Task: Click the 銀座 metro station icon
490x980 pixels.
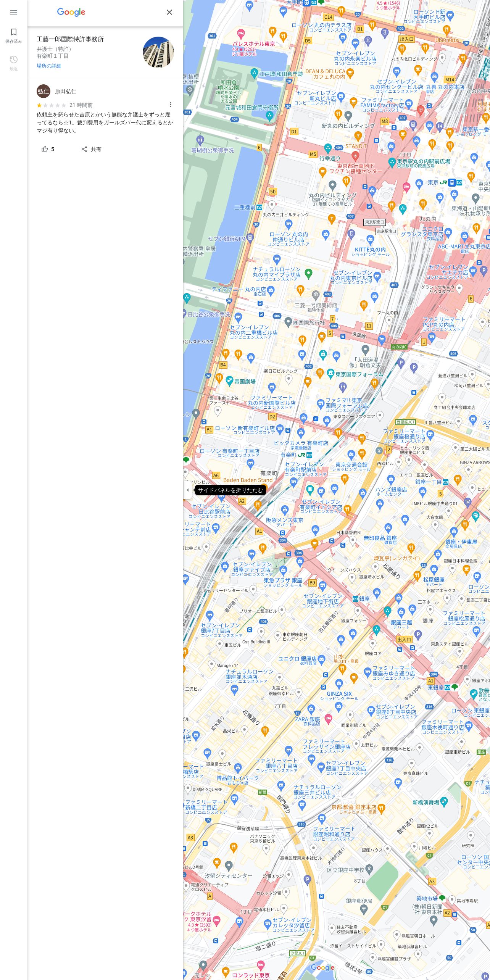Action: click(x=355, y=599)
